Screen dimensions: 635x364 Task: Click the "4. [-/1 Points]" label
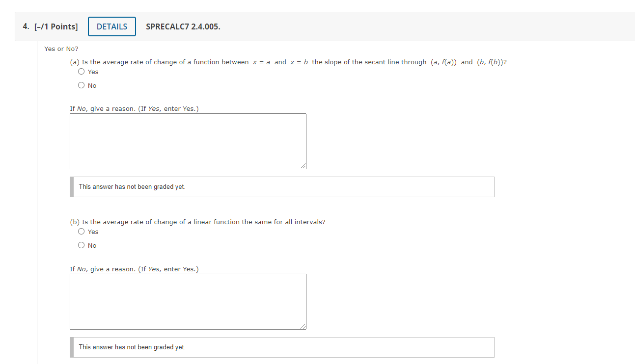[x=50, y=26]
